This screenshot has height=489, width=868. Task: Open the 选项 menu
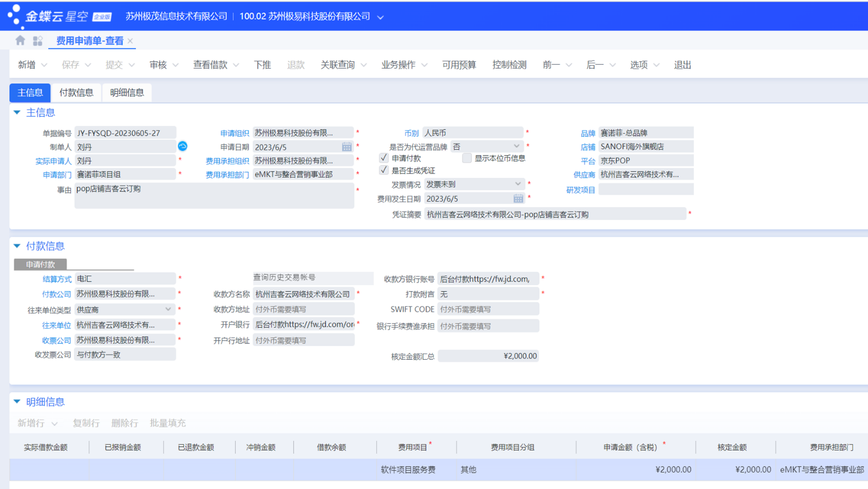coord(644,65)
